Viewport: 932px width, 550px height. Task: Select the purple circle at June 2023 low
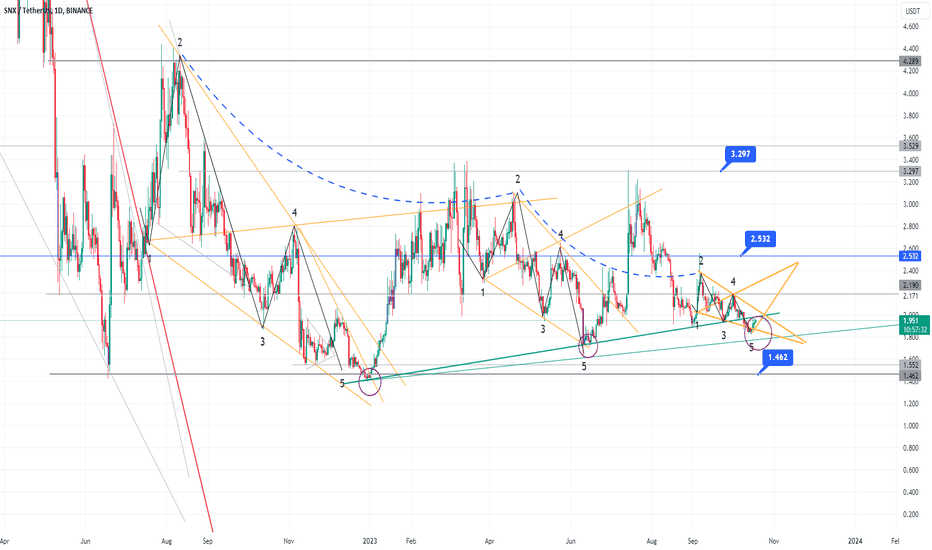(588, 345)
